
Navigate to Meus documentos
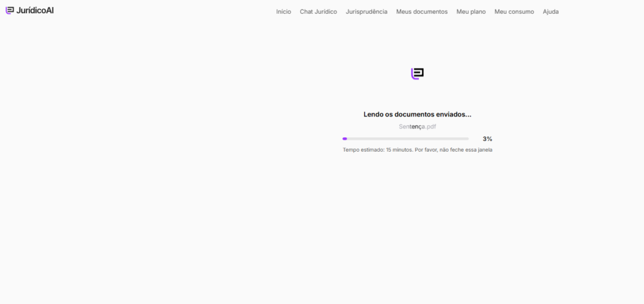click(421, 11)
